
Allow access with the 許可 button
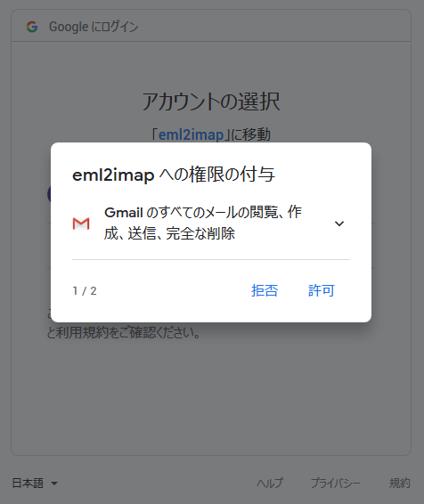pos(322,290)
